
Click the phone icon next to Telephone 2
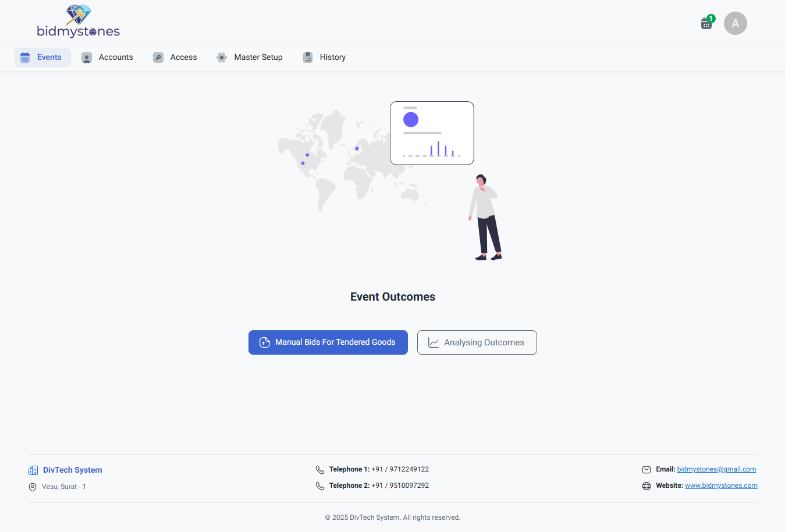click(x=320, y=486)
